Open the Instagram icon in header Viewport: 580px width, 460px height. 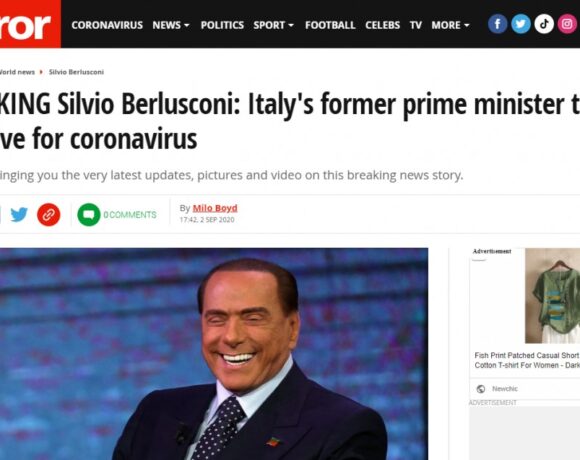(x=567, y=24)
